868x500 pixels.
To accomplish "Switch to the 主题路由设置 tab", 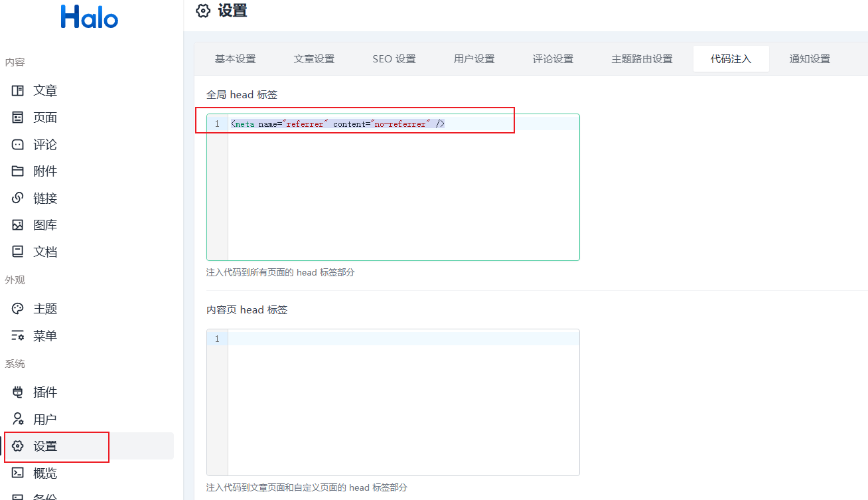I will click(642, 59).
